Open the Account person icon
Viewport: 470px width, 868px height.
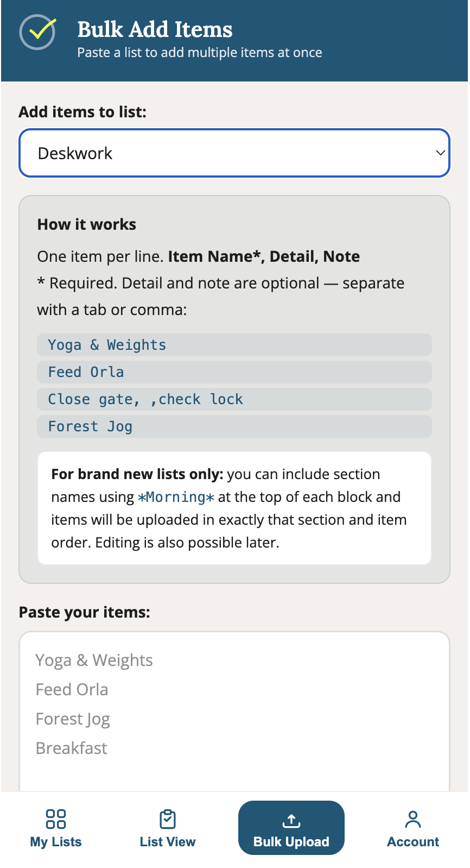pos(413,819)
